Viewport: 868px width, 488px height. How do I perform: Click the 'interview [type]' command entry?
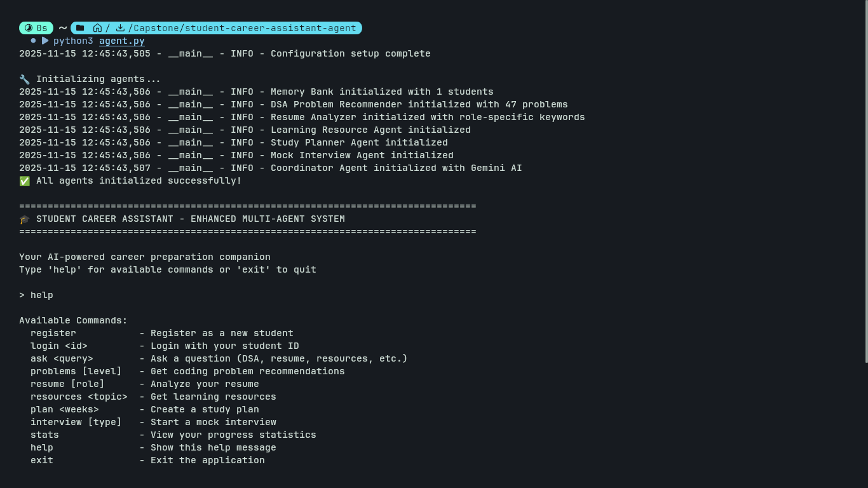tap(76, 422)
